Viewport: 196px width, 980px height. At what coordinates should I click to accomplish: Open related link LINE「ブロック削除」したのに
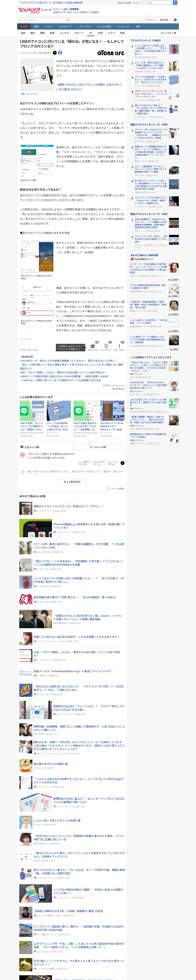(x=63, y=372)
